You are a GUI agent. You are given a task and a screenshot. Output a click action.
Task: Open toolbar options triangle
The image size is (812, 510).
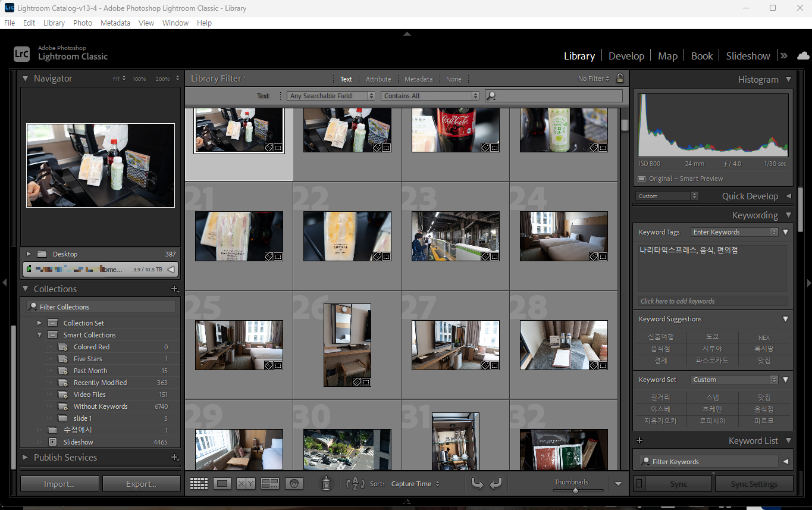tap(618, 484)
